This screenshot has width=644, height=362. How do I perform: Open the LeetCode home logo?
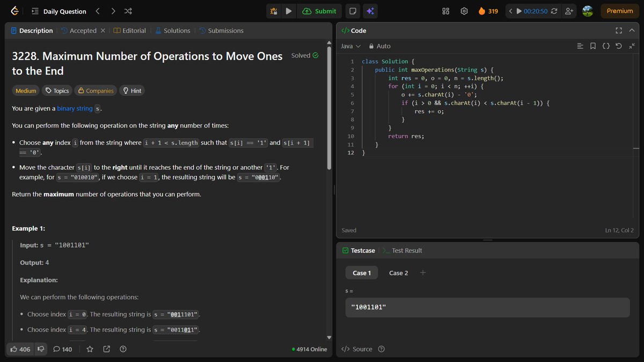tap(14, 11)
